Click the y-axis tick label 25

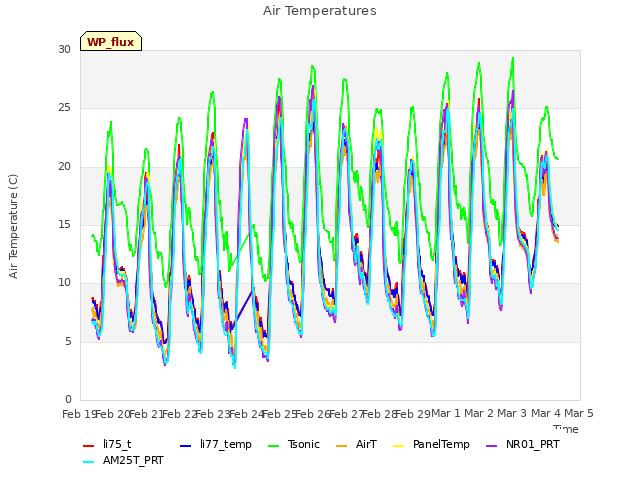64,108
